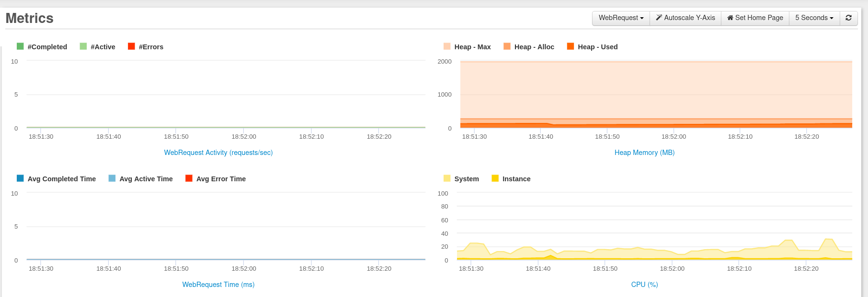
Task: Open Heap Memory (MB) link
Action: click(644, 153)
